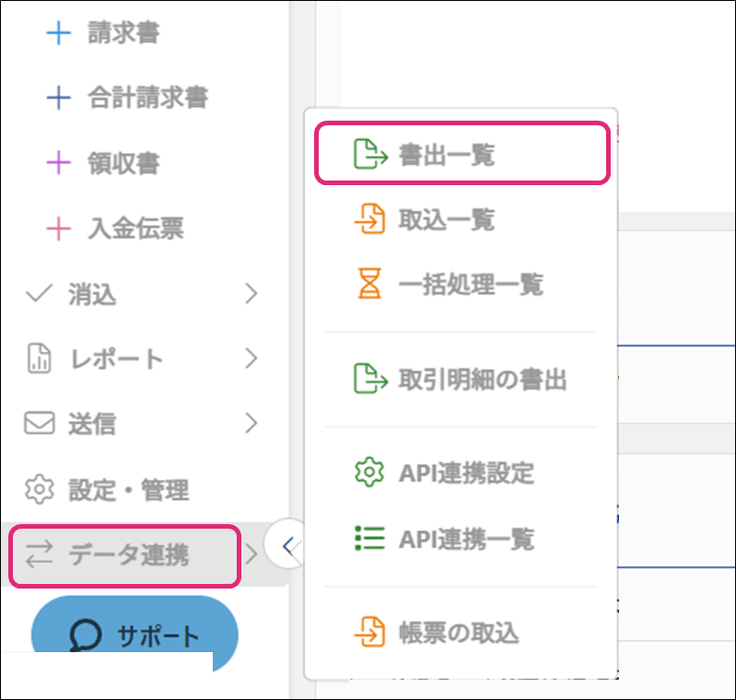The width and height of the screenshot is (736, 700).
Task: Select 帳票の取込 from the flyout menu
Action: tap(459, 633)
